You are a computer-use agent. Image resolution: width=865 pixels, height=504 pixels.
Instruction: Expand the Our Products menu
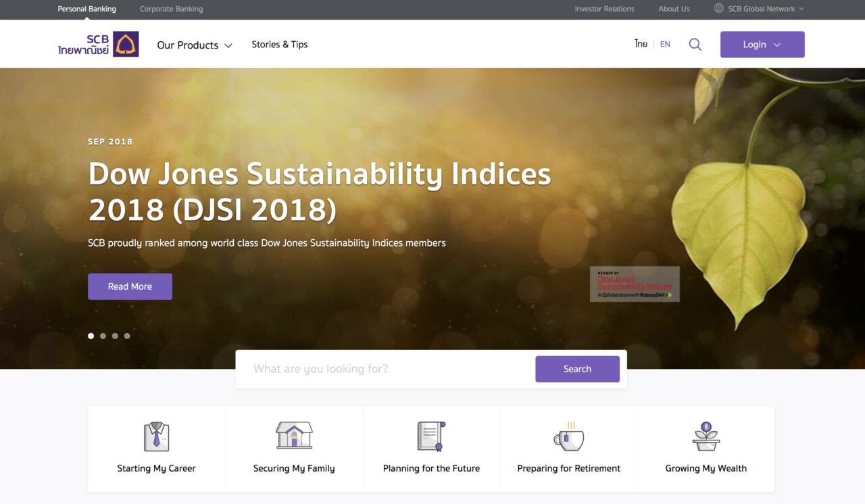tap(195, 45)
